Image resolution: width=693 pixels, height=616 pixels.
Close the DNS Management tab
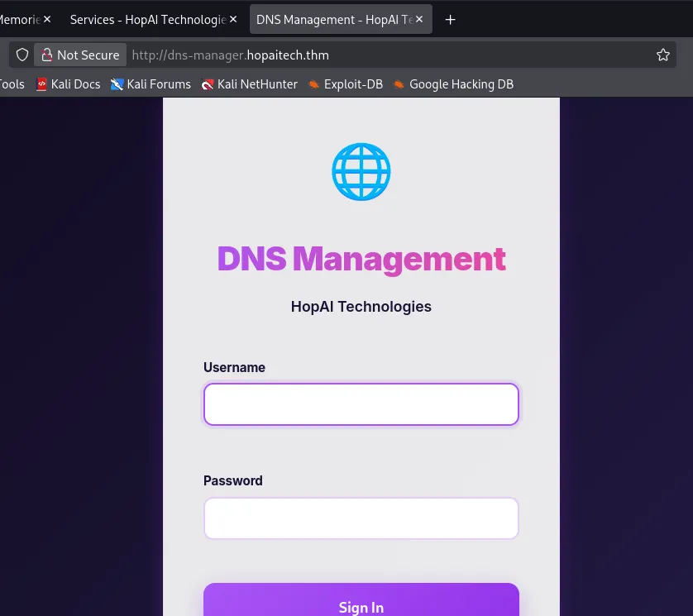[x=420, y=20]
